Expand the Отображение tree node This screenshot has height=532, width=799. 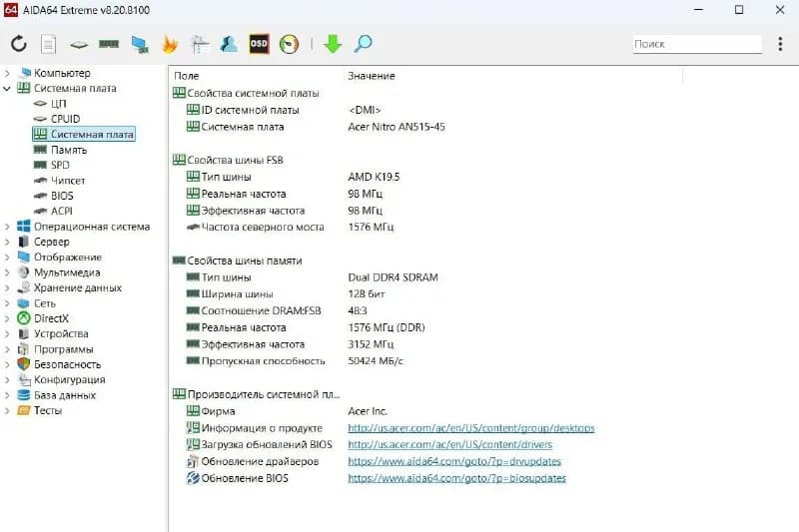7,258
